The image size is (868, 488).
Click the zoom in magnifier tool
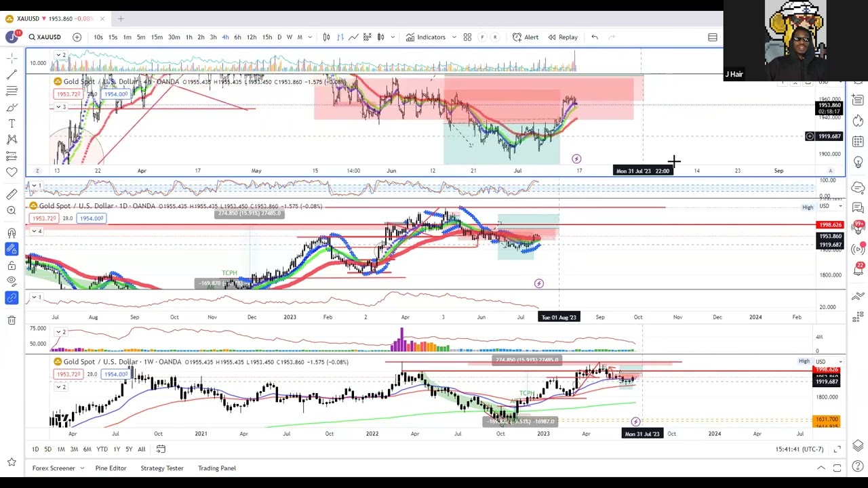click(x=12, y=211)
